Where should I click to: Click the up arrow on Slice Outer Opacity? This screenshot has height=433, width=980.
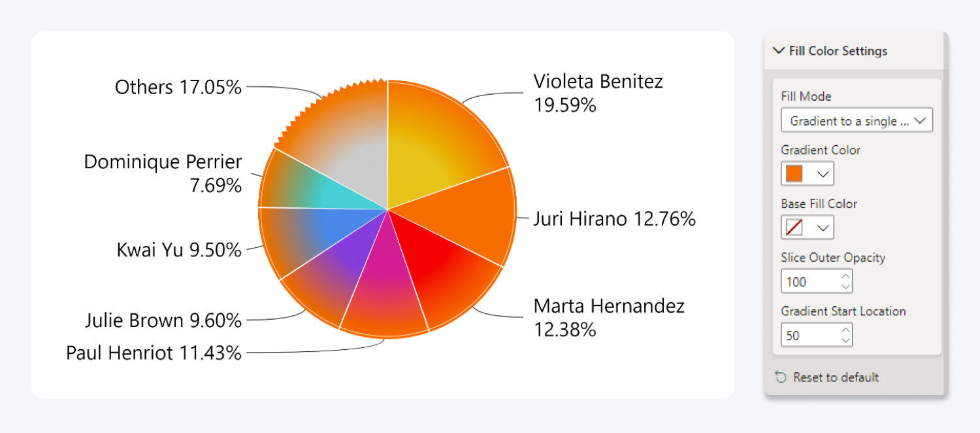pos(846,277)
